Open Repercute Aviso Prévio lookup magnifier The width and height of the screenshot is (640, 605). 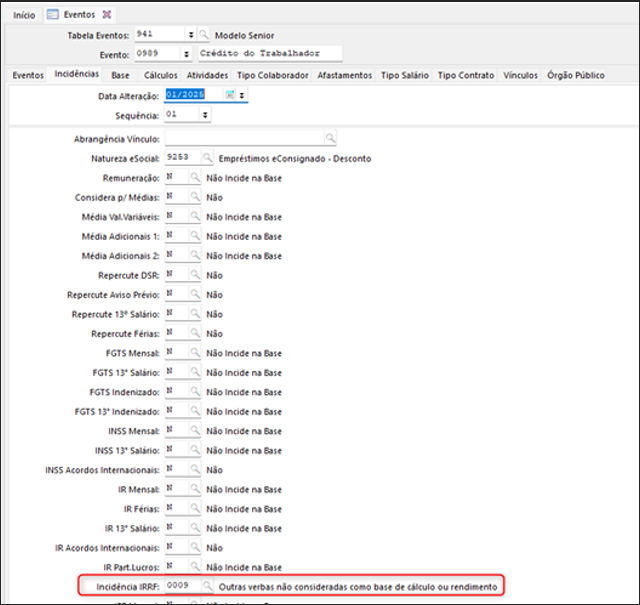coord(195,294)
